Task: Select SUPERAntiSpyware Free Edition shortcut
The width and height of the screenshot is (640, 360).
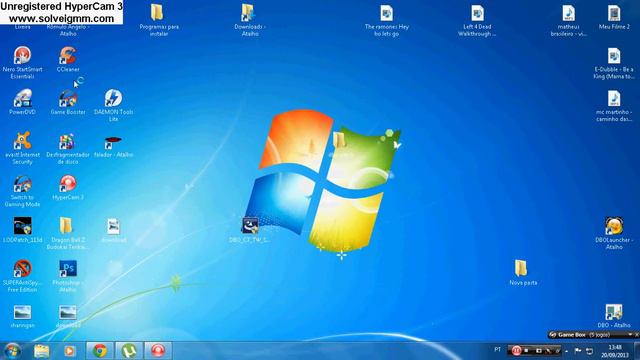Action: pyautogui.click(x=22, y=276)
